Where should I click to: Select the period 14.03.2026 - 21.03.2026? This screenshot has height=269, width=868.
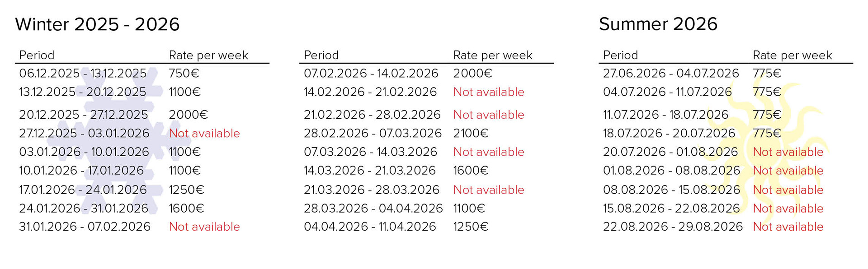coord(369,171)
